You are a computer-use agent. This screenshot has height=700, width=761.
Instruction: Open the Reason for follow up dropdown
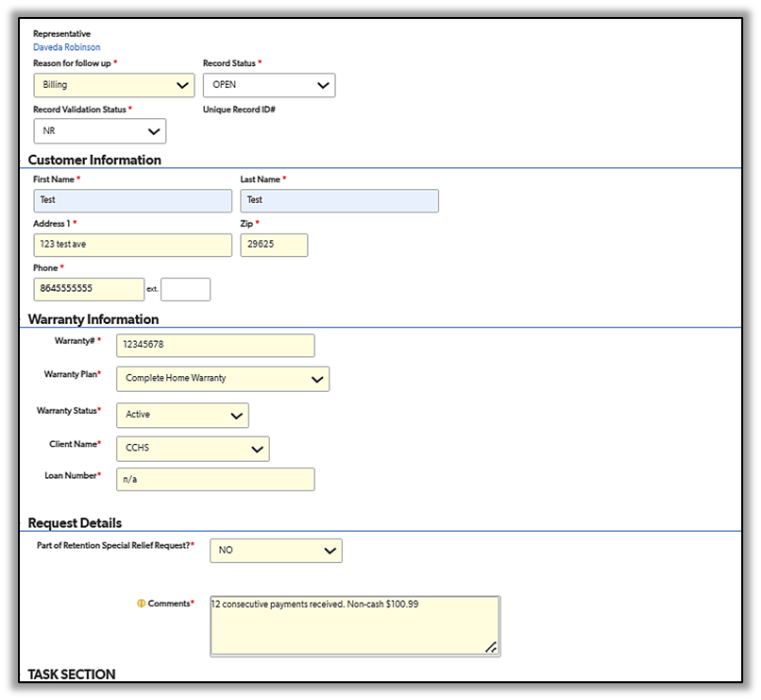coord(113,85)
